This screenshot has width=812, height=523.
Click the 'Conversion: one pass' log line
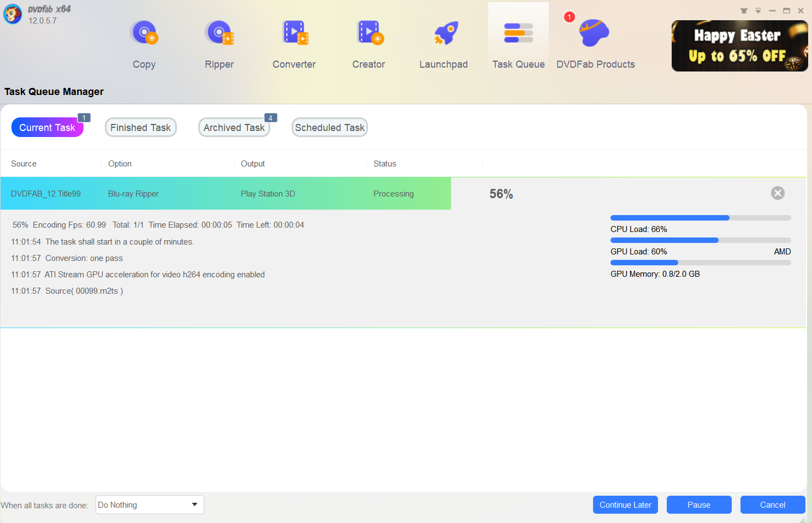point(67,258)
